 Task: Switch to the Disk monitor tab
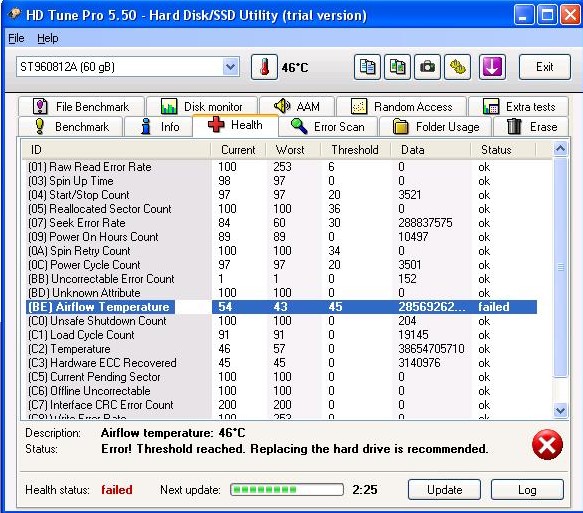[x=202, y=107]
